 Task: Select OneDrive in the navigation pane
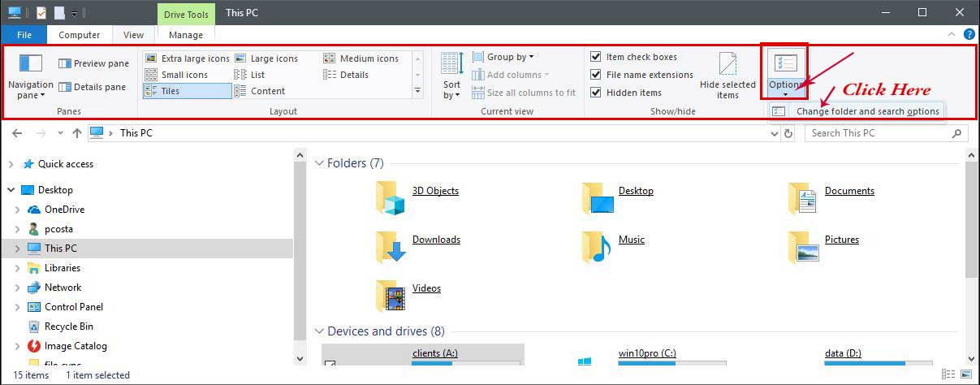pyautogui.click(x=64, y=210)
